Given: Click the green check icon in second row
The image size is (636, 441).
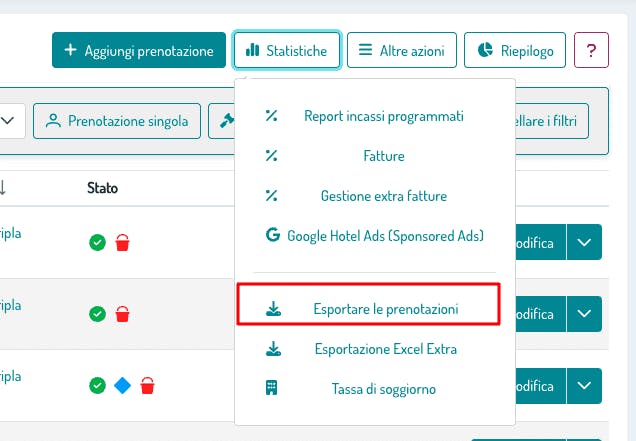Looking at the screenshot, I should point(97,314).
